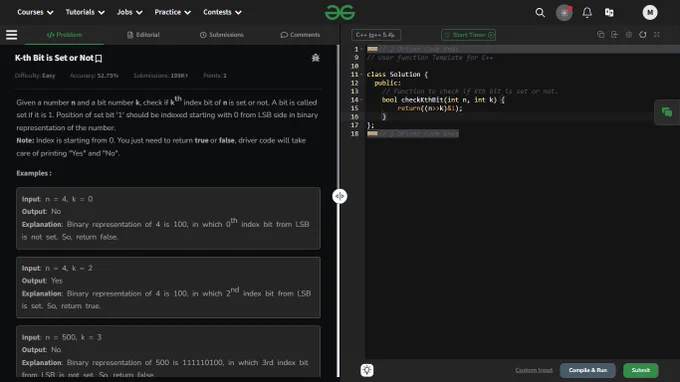The image size is (680, 382).
Task: Open the hamburger sidebar menu
Action: (x=12, y=35)
